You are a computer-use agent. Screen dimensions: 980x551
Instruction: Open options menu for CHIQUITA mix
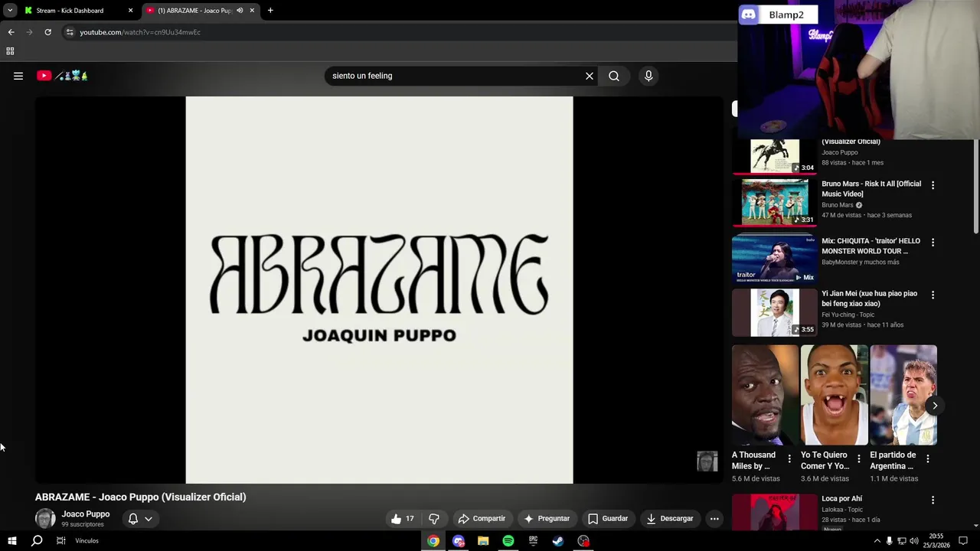click(x=933, y=243)
